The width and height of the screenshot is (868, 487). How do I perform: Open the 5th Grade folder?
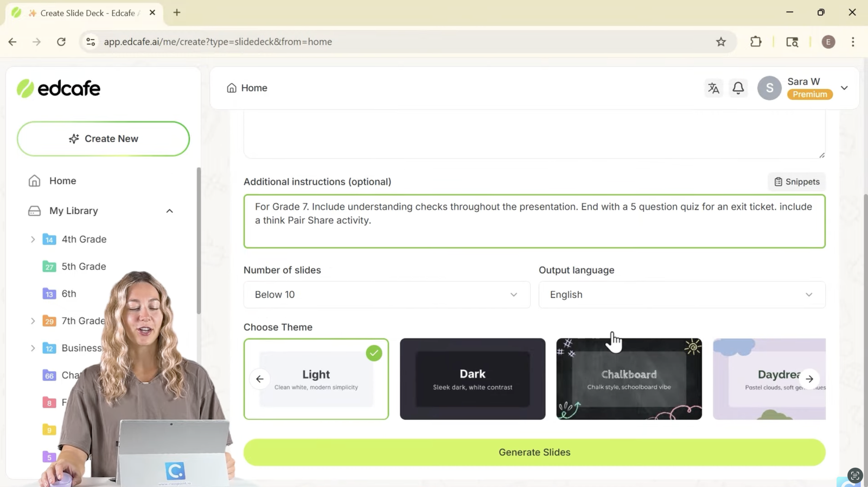point(84,266)
